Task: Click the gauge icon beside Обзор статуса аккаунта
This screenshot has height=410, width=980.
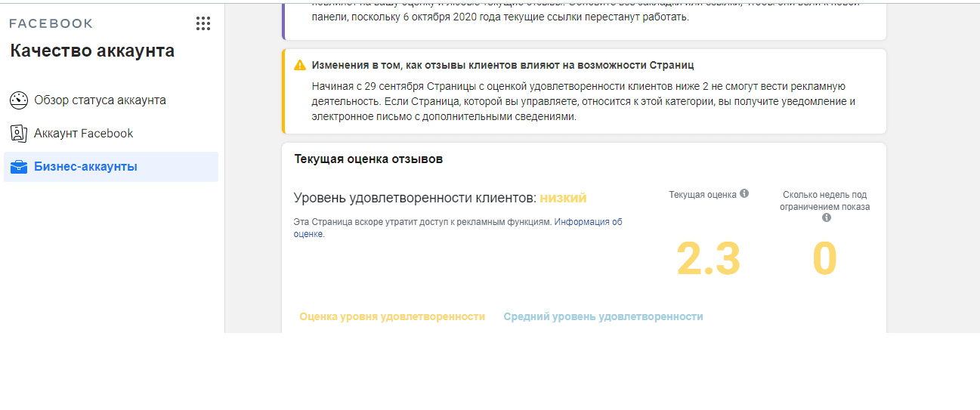Action: [x=19, y=100]
